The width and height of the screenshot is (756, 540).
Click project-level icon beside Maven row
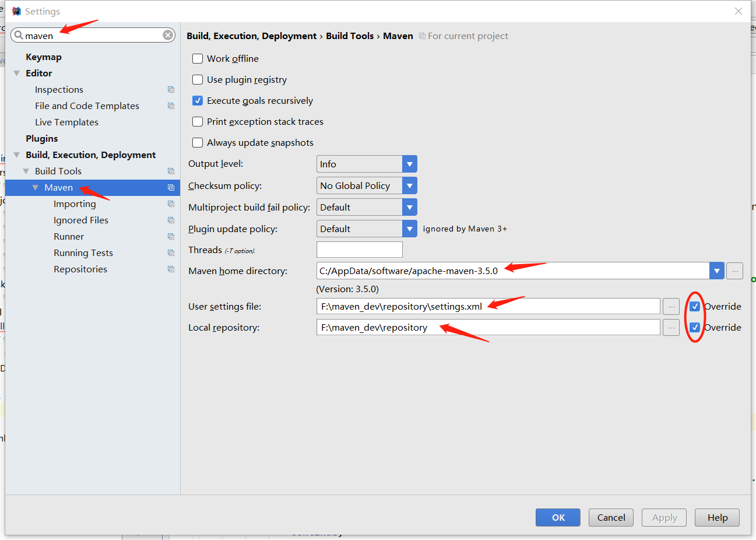[171, 187]
